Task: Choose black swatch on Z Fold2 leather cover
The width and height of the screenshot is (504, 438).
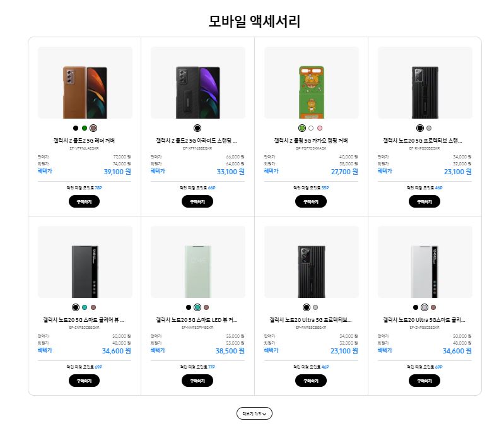Action: [x=76, y=128]
